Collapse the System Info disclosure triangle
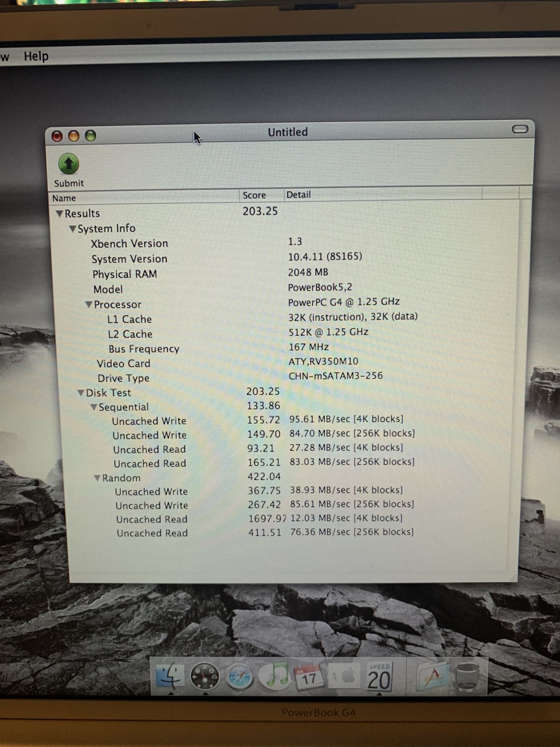 point(72,229)
